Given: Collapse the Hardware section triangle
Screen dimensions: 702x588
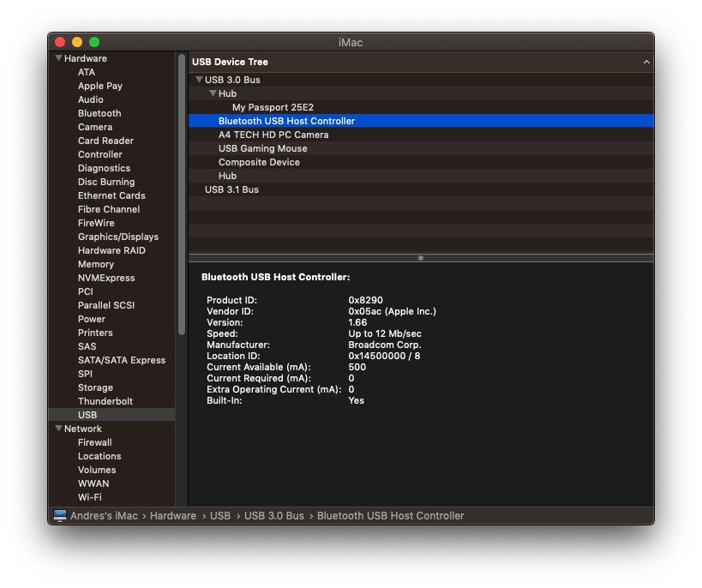Looking at the screenshot, I should [x=58, y=58].
